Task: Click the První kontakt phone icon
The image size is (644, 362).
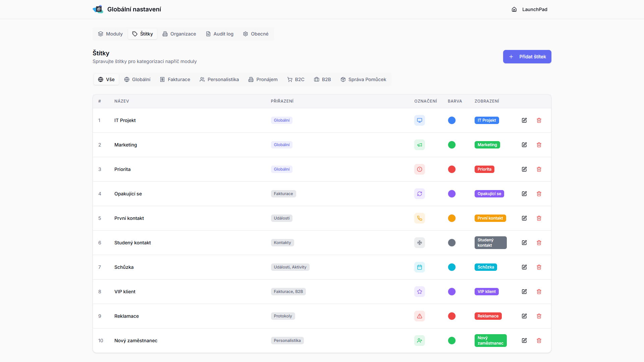Action: point(419,218)
